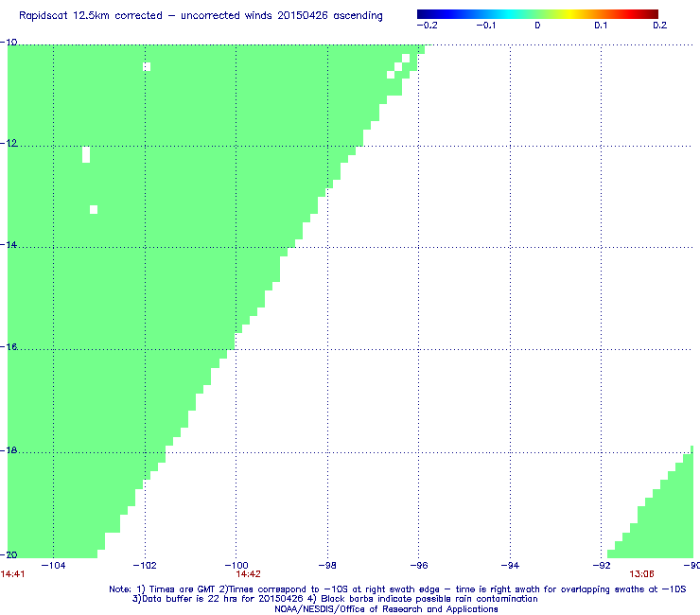Select the -0.2 colorbar label
The image size is (700, 615).
(x=428, y=26)
